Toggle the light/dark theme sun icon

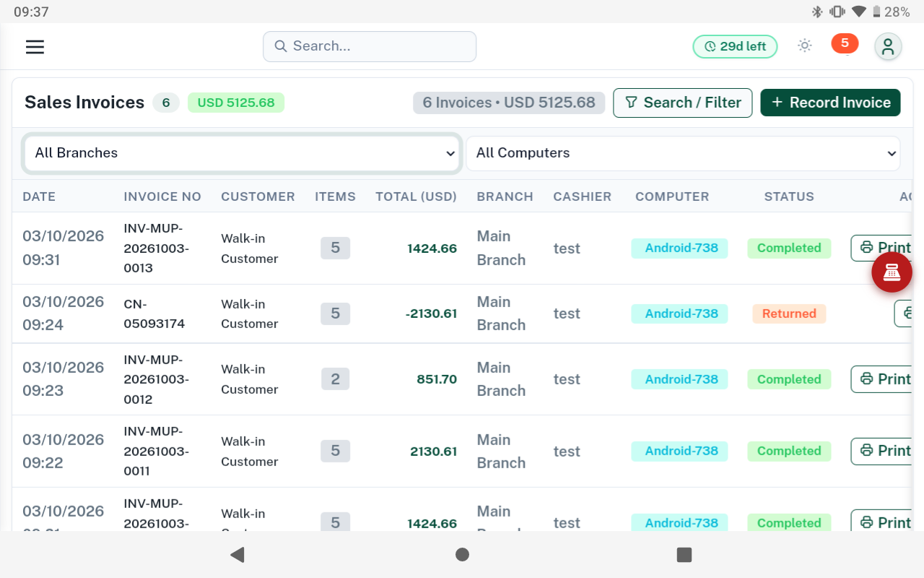[x=805, y=46]
